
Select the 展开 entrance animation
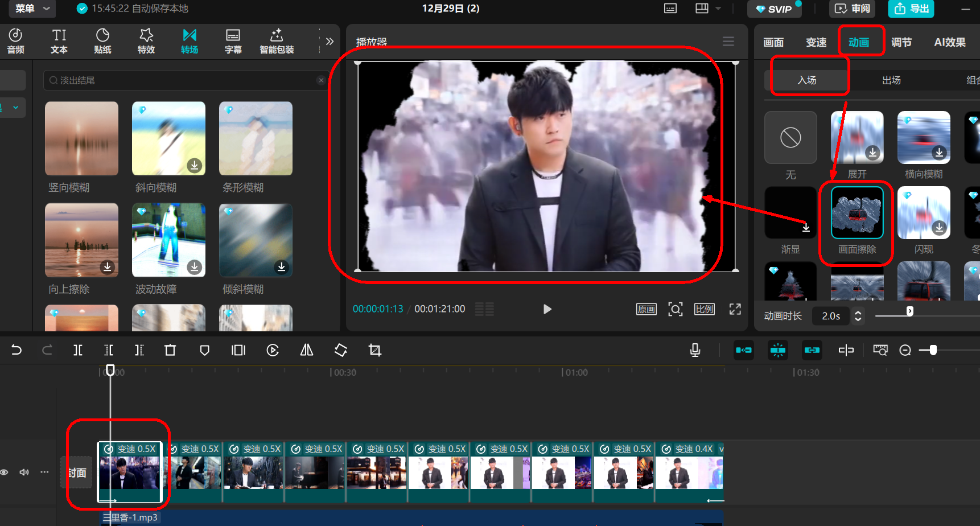tap(857, 138)
